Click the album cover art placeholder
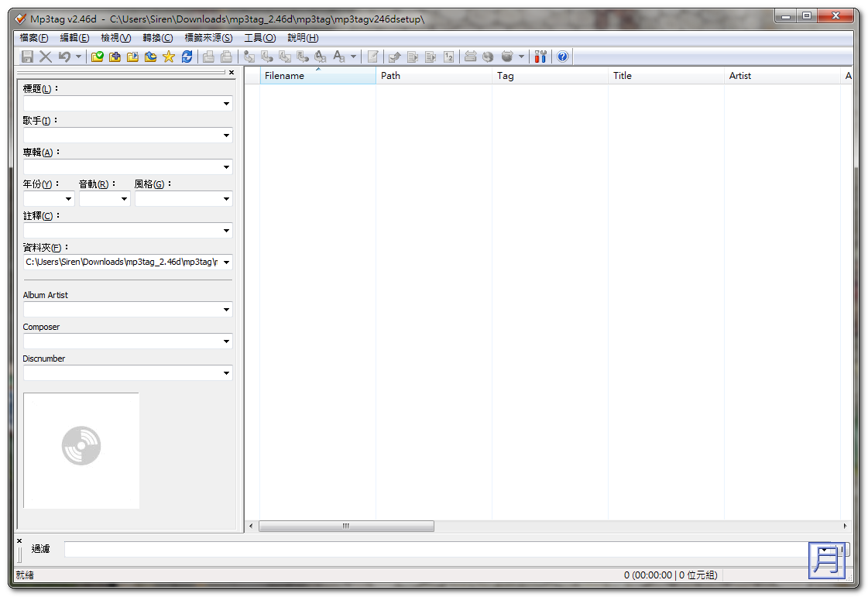Image resolution: width=868 pixels, height=597 pixels. [81, 451]
